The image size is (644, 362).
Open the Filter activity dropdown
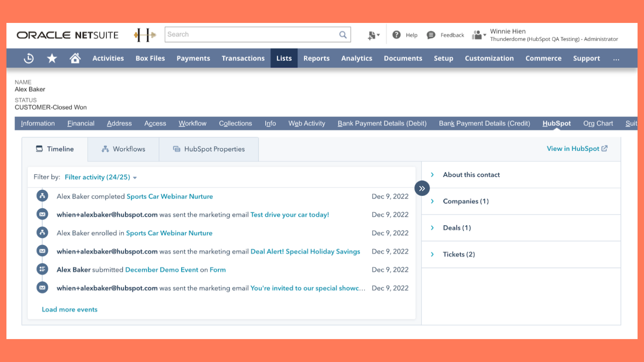(x=101, y=177)
